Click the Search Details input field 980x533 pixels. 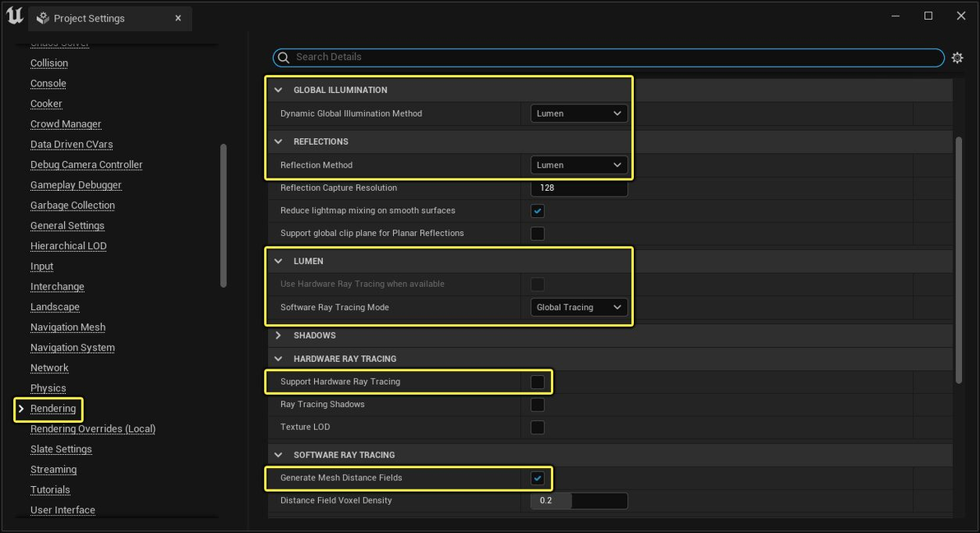click(608, 58)
